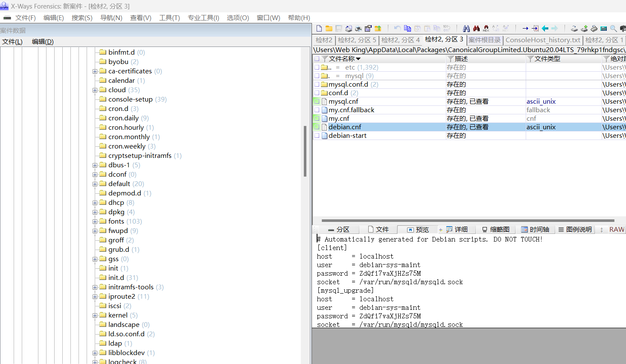This screenshot has width=626, height=364.
Task: Expand the dbus-1 folder node
Action: coord(95,165)
